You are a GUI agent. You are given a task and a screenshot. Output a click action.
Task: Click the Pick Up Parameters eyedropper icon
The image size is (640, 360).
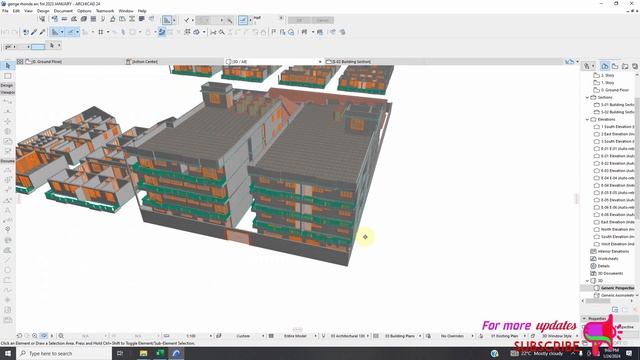(x=34, y=32)
